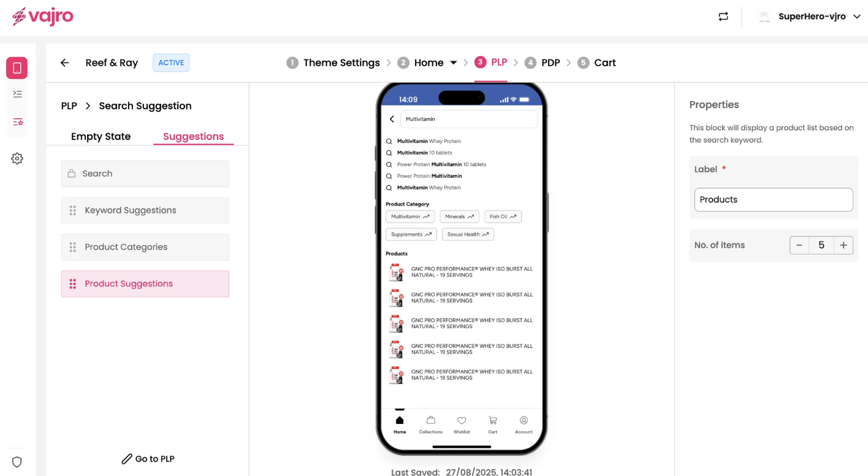Click drag handle of Keyword Suggestions block

click(73, 210)
